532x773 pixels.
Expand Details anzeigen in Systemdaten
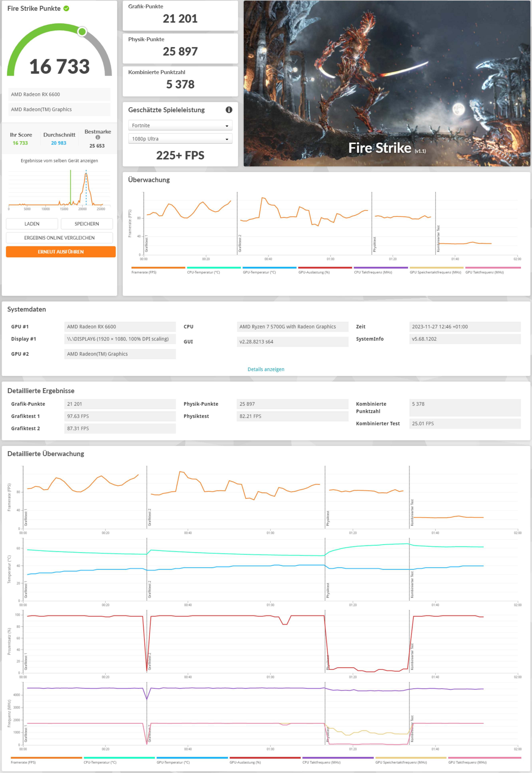click(x=266, y=369)
